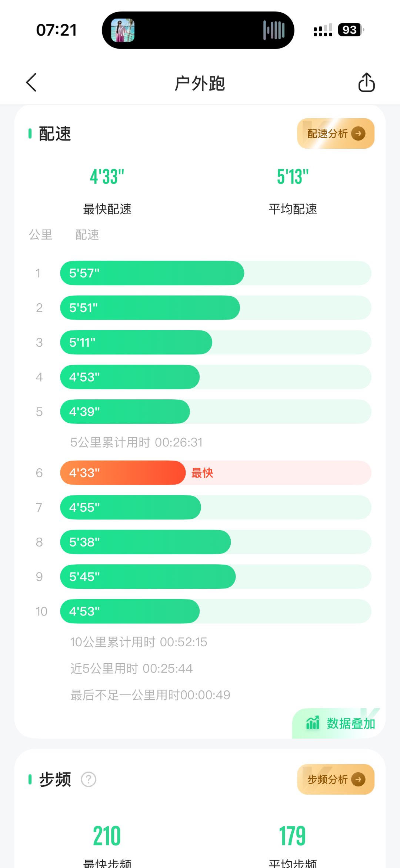Open the 配速分析 pace analysis button
The image size is (400, 868).
point(335,133)
